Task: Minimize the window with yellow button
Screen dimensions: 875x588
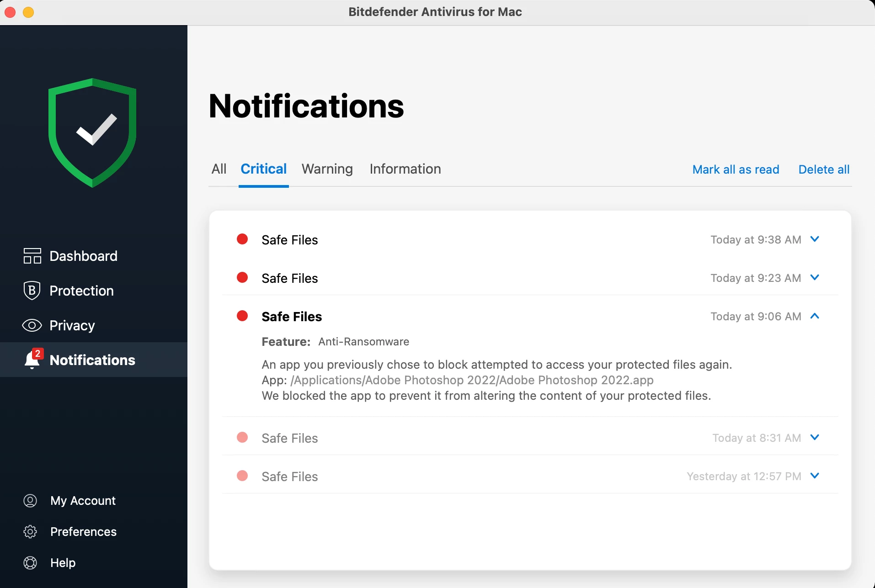Action: tap(28, 12)
